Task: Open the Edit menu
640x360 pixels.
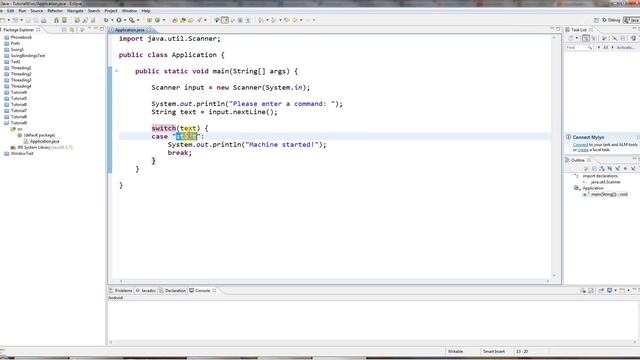Action: coord(11,11)
